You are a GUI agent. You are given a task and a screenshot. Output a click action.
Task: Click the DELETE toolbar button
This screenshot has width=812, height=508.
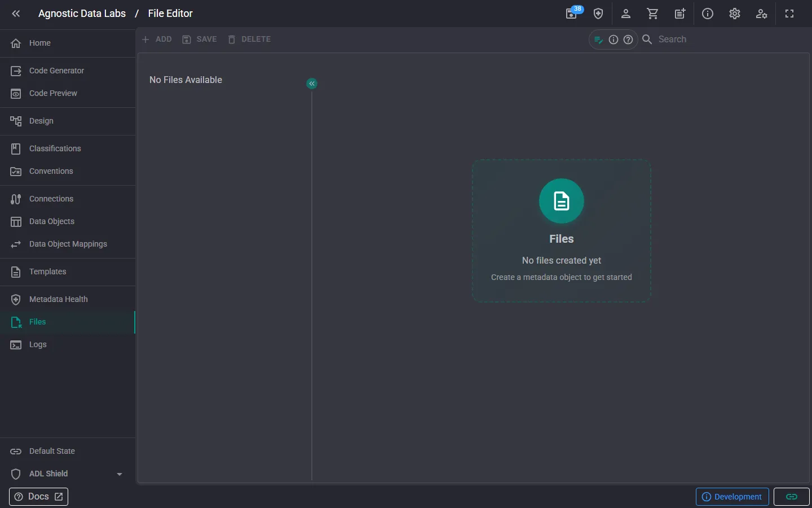coord(249,40)
